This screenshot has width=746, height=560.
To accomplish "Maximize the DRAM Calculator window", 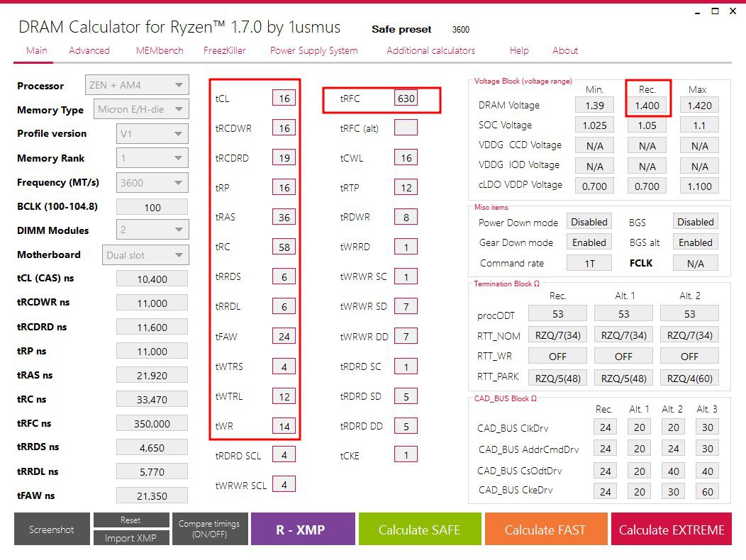I will (715, 11).
